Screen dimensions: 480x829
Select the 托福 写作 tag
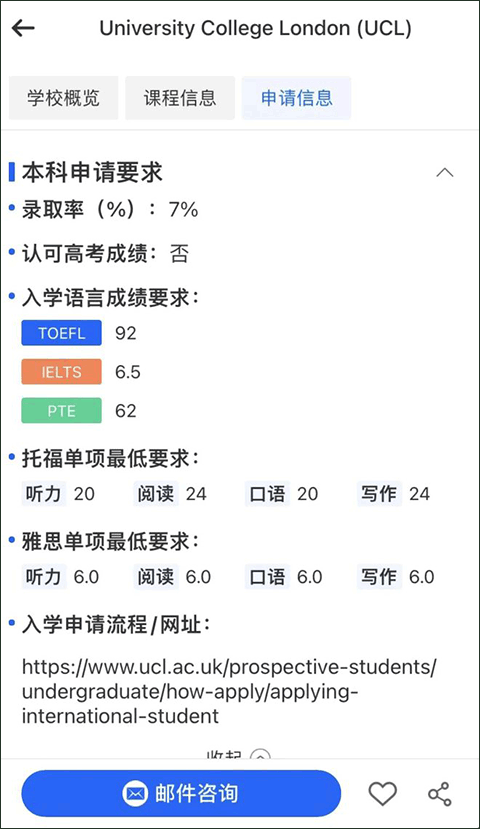[379, 494]
